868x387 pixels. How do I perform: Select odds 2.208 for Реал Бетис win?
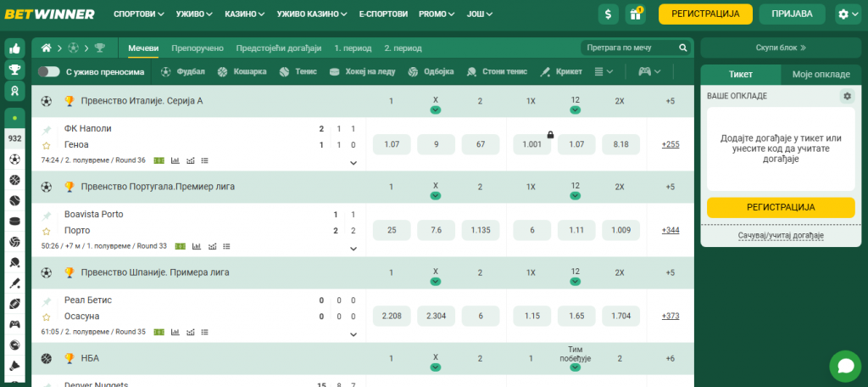pyautogui.click(x=392, y=316)
